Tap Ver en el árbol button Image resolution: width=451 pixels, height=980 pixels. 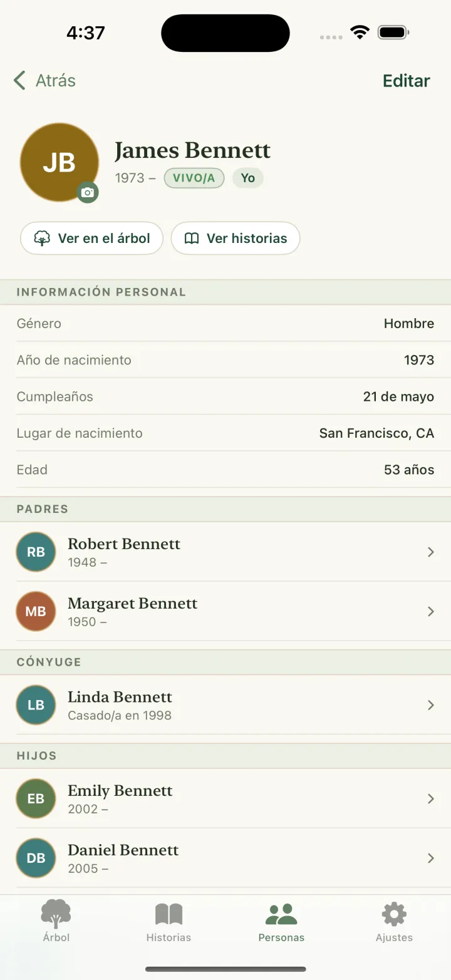(x=91, y=238)
